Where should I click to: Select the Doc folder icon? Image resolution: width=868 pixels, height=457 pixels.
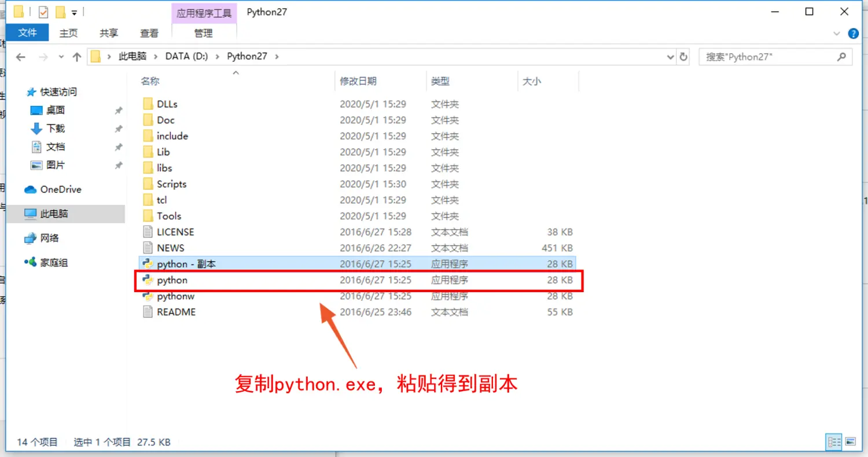click(x=148, y=120)
